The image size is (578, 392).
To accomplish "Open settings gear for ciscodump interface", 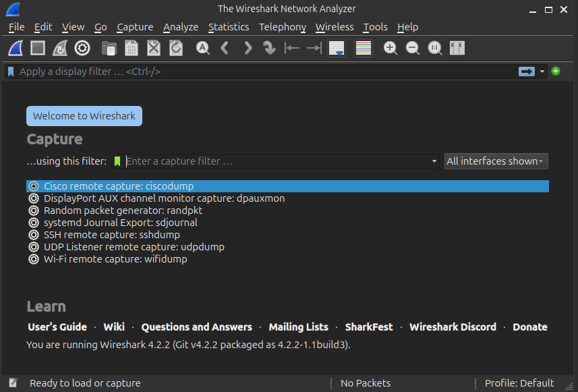I will (x=34, y=186).
